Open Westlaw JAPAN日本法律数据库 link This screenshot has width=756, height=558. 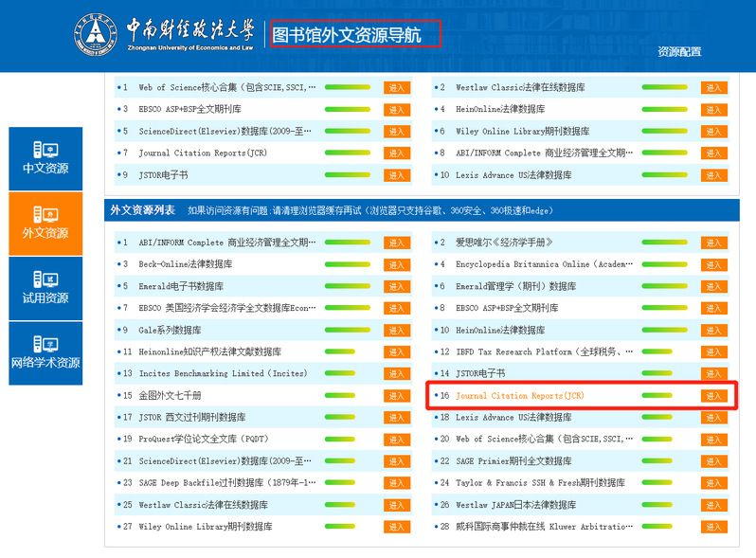point(529,505)
